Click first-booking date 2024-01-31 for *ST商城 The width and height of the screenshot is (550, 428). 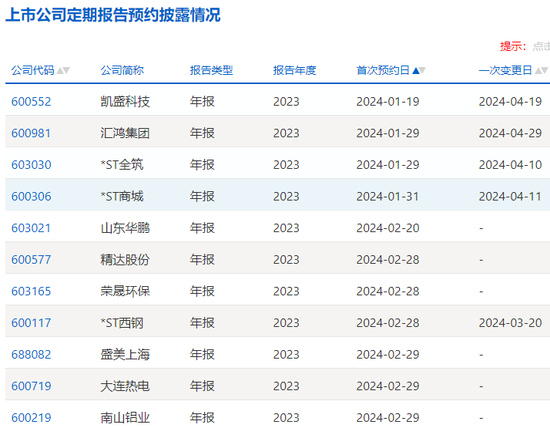pos(388,196)
